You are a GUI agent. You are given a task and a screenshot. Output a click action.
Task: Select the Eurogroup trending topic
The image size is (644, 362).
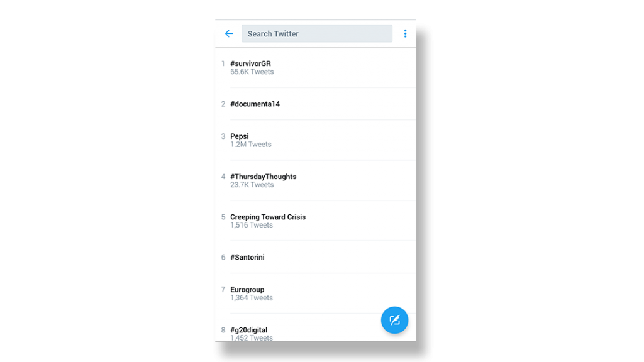coord(316,293)
